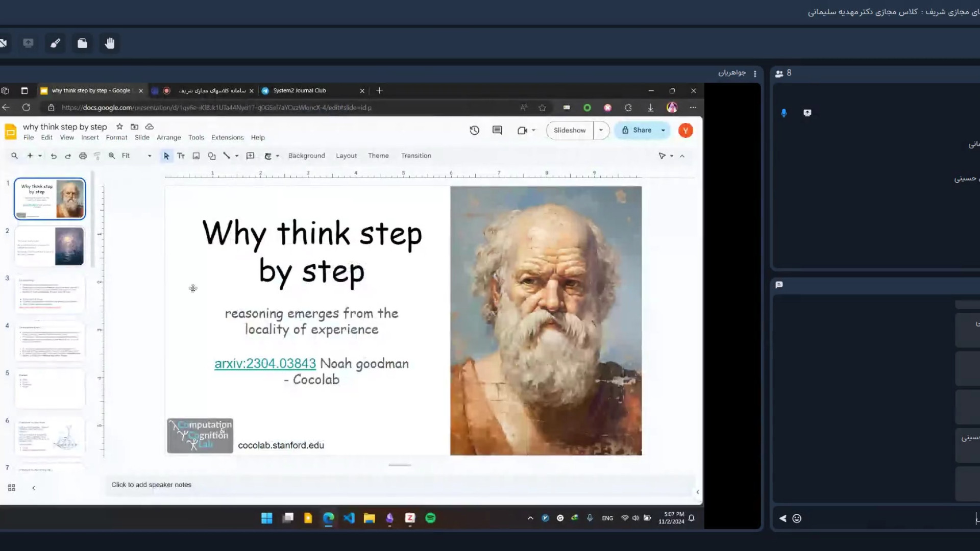
Task: Click the print icon in toolbar
Action: 83,156
